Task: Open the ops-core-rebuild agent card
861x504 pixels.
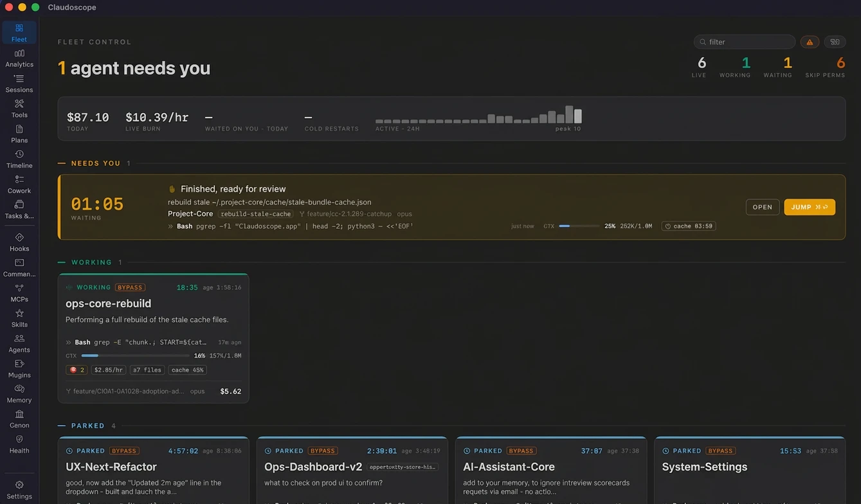Action: 153,338
